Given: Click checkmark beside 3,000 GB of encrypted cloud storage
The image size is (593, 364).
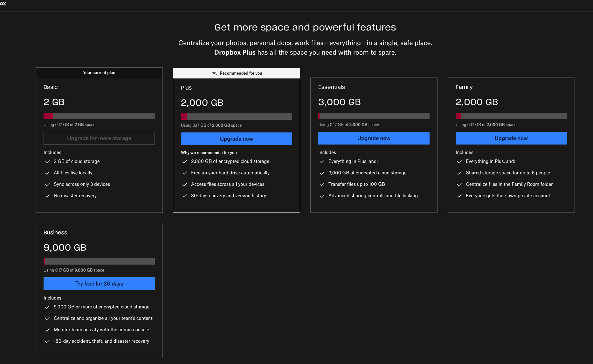Looking at the screenshot, I should (322, 173).
